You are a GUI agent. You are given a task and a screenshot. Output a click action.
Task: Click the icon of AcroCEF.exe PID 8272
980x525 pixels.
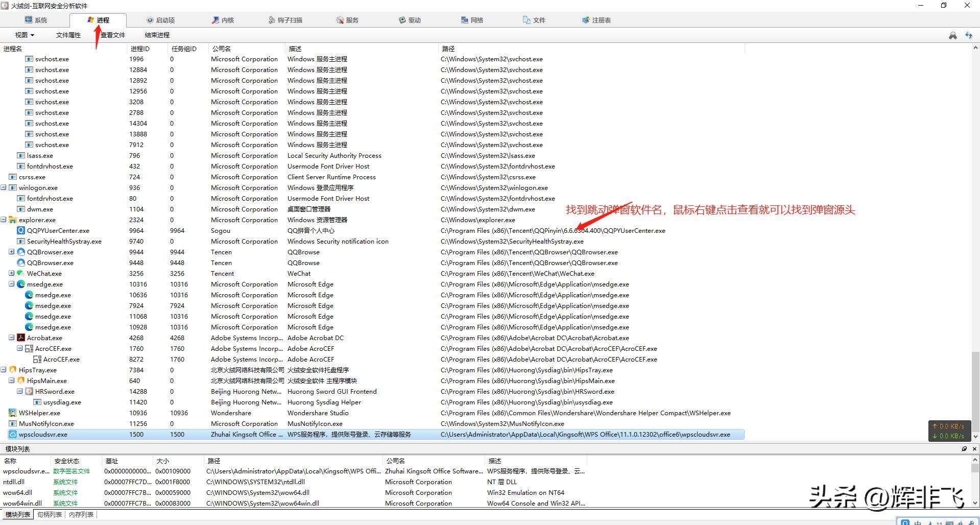coord(37,360)
